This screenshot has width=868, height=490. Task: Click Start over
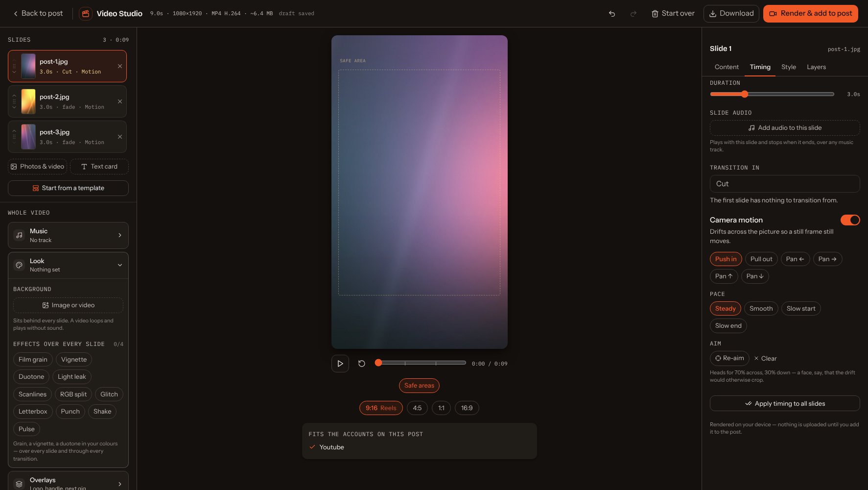[x=673, y=14]
